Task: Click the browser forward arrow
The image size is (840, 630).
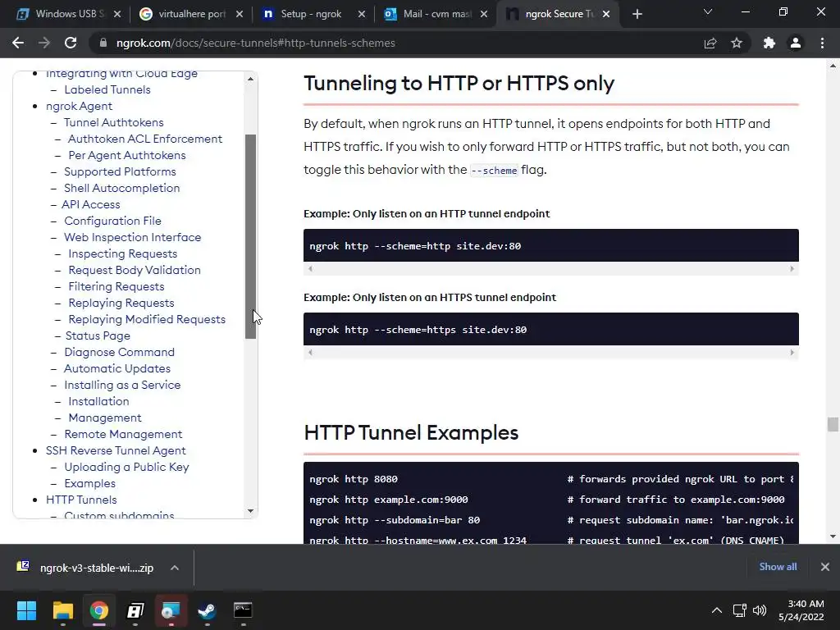Action: click(44, 43)
